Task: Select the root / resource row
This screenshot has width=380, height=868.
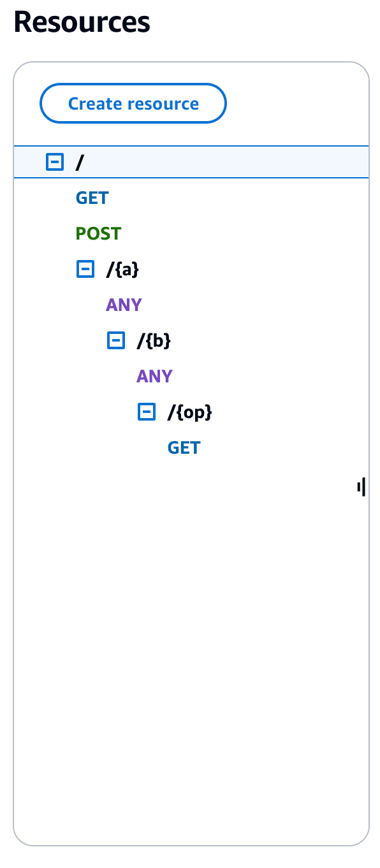Action: (x=80, y=162)
